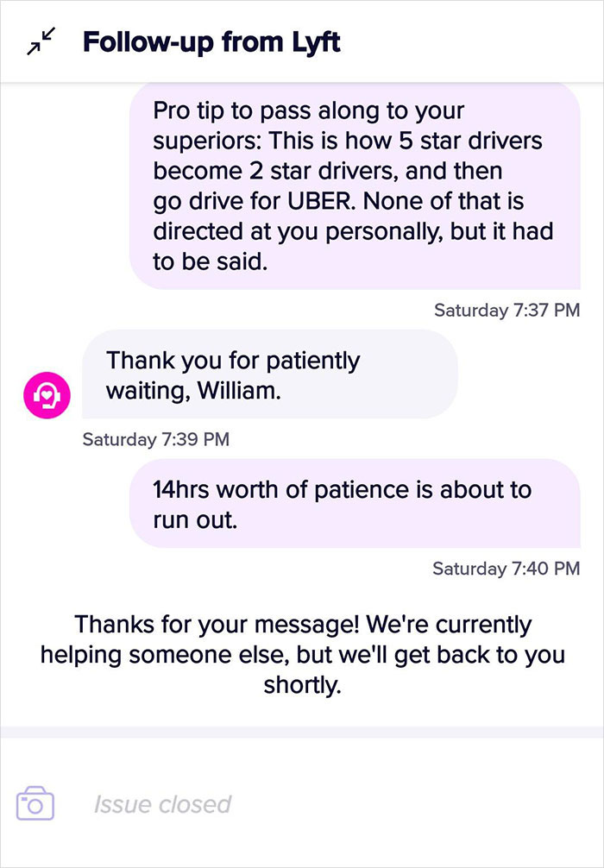Collapse the chat window using the arrows icon
Image resolution: width=604 pixels, height=868 pixels.
tap(39, 39)
